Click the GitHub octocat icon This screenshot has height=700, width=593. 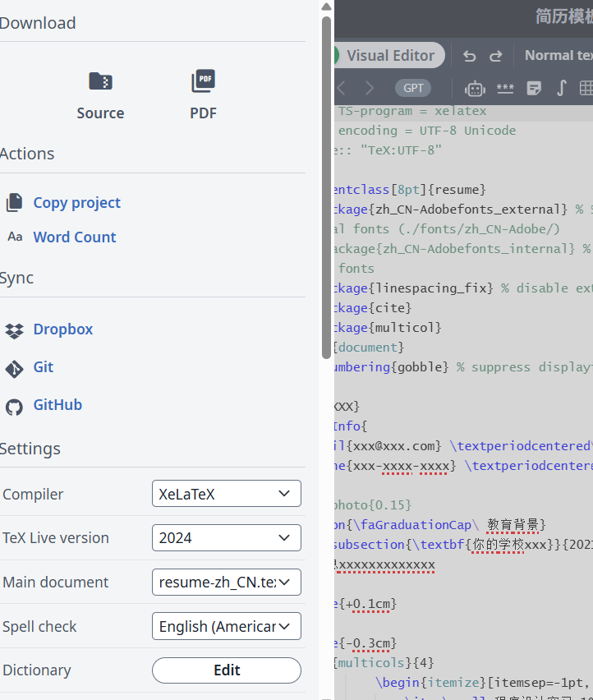(x=14, y=408)
